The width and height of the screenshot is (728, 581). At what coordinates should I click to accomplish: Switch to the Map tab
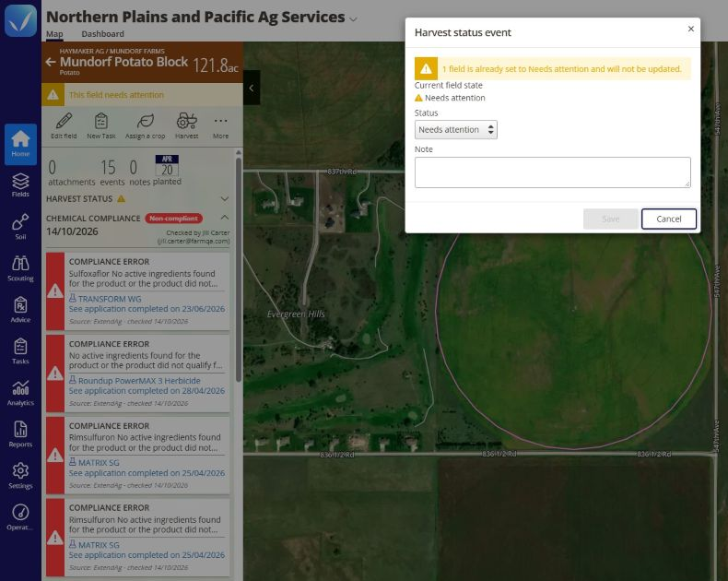(54, 34)
